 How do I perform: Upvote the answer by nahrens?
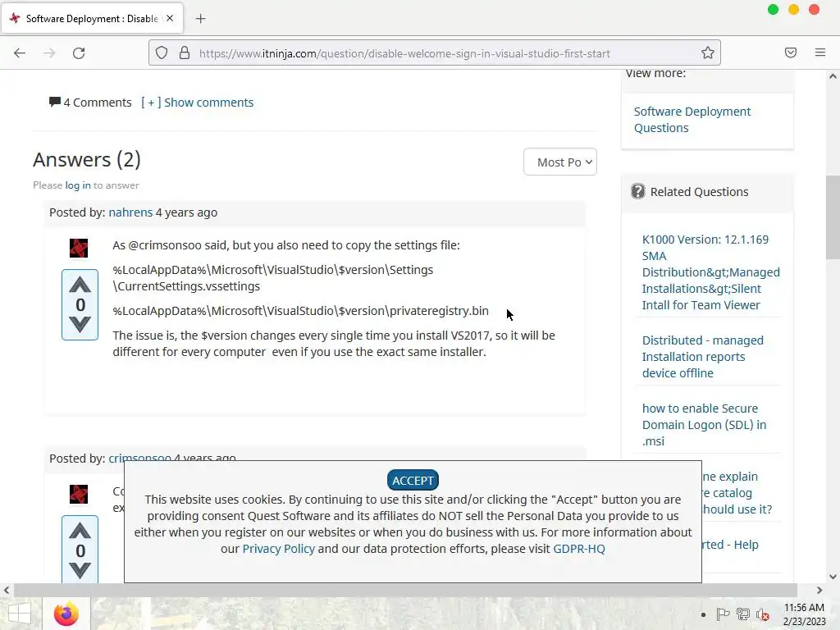(x=80, y=285)
